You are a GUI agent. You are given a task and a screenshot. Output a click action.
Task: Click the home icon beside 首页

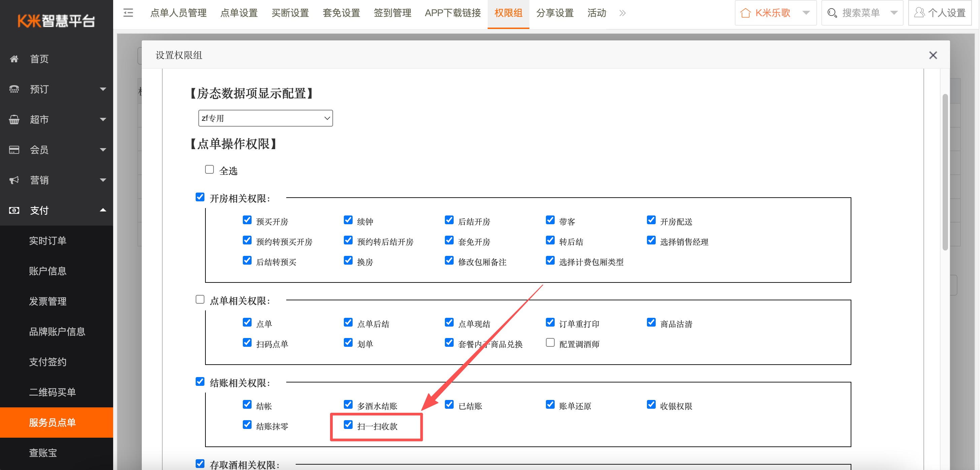14,59
